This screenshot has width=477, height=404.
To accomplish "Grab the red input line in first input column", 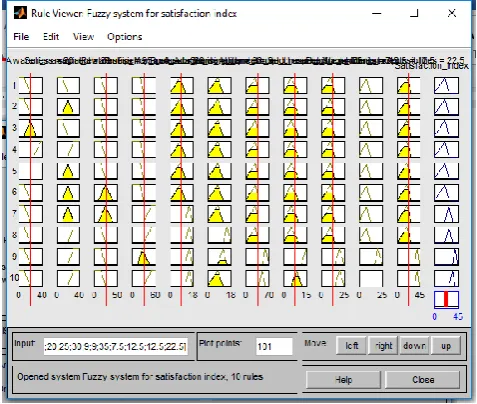I will [x=30, y=189].
